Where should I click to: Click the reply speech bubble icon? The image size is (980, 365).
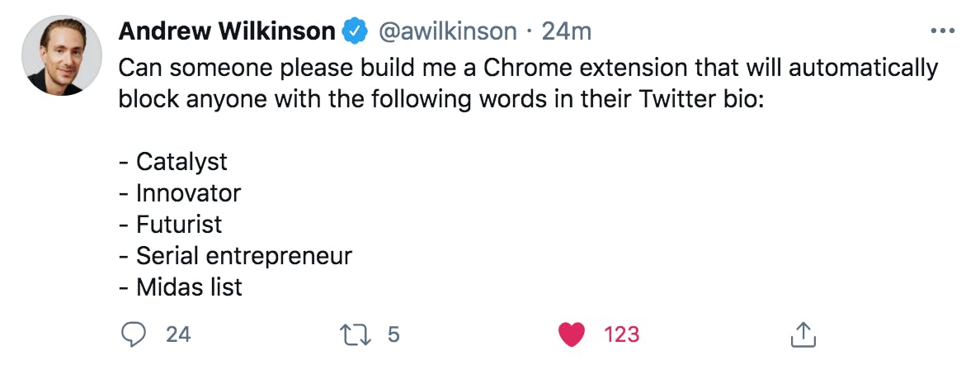pos(133,334)
